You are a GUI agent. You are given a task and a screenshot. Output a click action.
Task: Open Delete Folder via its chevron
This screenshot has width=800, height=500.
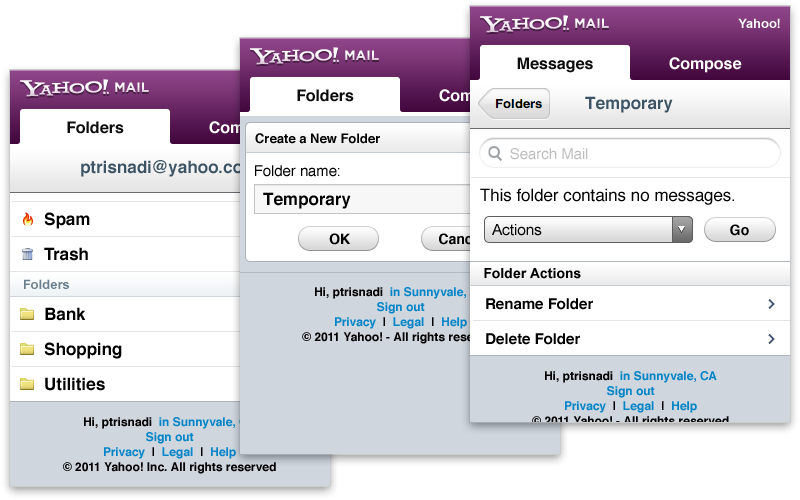[x=771, y=339]
